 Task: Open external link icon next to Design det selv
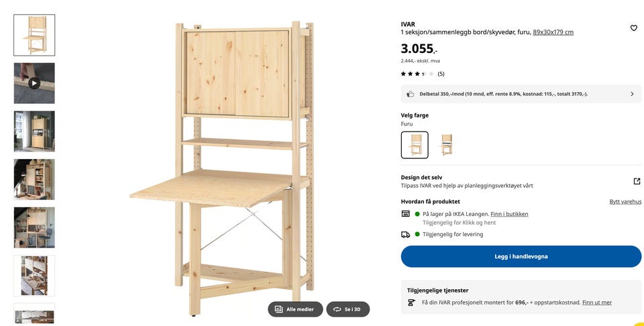coord(637,181)
